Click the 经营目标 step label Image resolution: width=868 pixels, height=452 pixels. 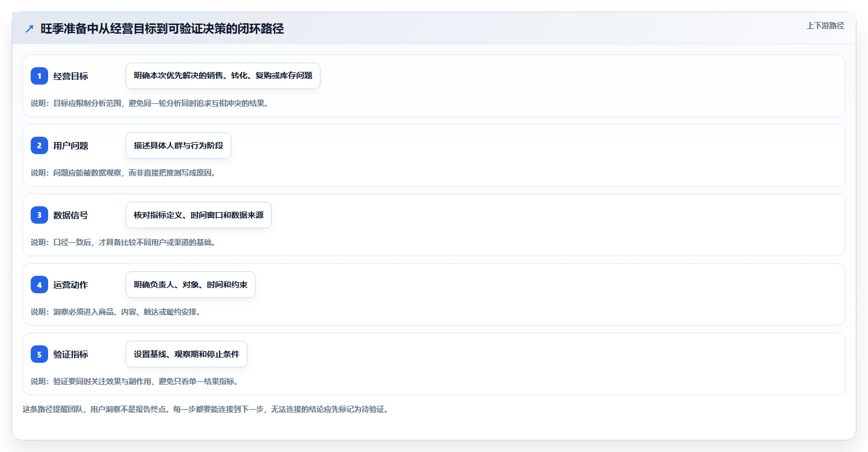(x=71, y=76)
